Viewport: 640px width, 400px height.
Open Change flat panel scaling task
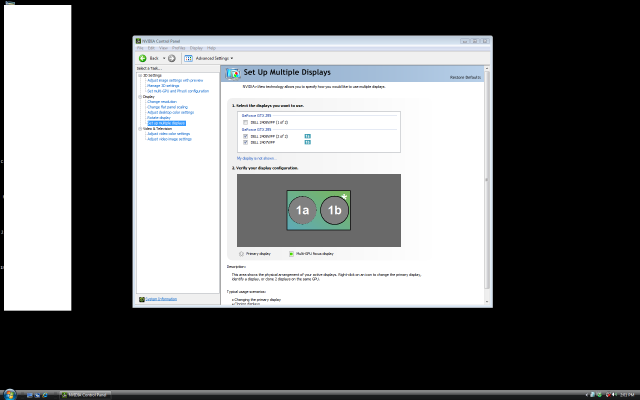tap(167, 107)
